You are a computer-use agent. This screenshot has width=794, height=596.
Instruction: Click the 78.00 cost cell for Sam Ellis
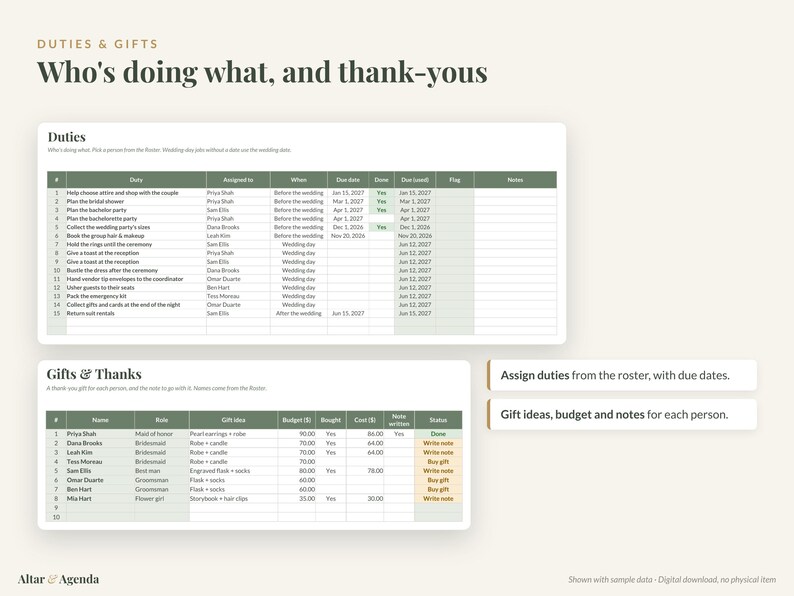365,471
